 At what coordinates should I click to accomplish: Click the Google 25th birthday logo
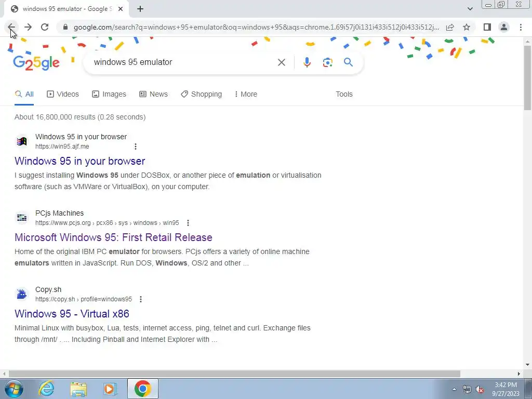pos(36,63)
